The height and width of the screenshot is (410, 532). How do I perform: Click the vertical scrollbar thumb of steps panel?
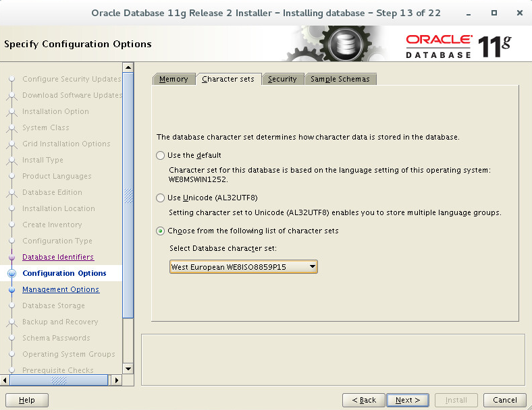tap(128, 196)
